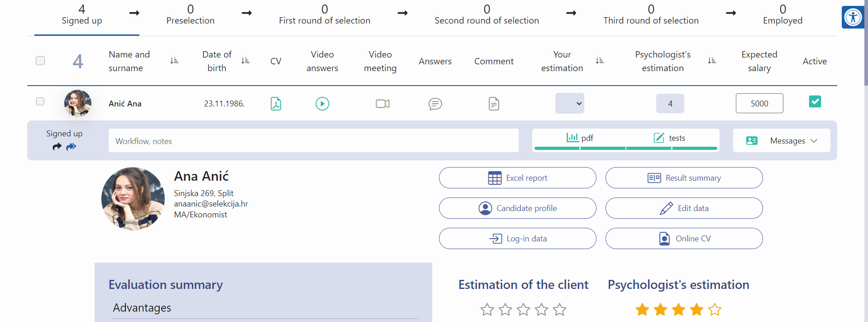Move candidate forward with single arrow icon
Image resolution: width=868 pixels, height=322 pixels.
[x=57, y=147]
